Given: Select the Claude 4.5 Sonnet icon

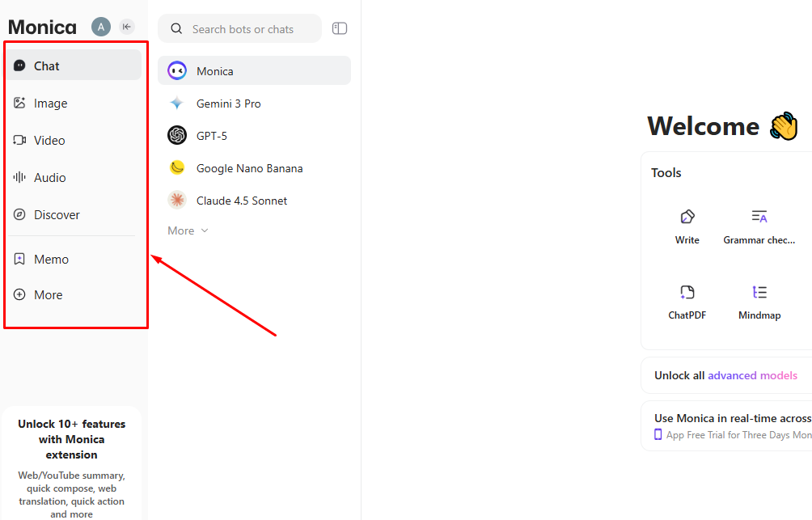Looking at the screenshot, I should [177, 201].
